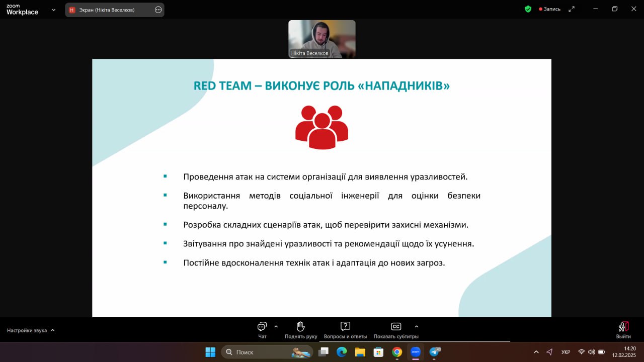Open Telegram from the taskbar
Viewport: 644px width, 362px height.
[434, 352]
